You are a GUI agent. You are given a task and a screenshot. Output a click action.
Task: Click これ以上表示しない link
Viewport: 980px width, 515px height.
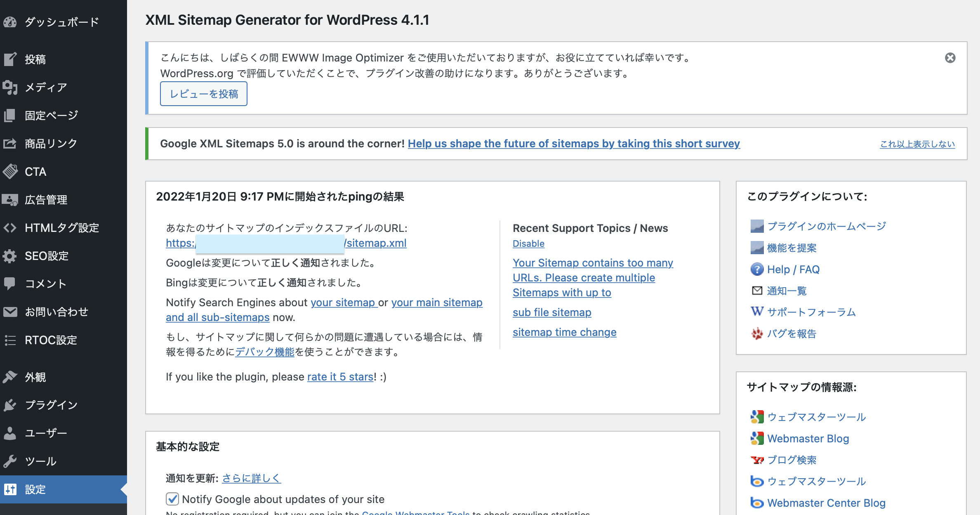pos(917,144)
